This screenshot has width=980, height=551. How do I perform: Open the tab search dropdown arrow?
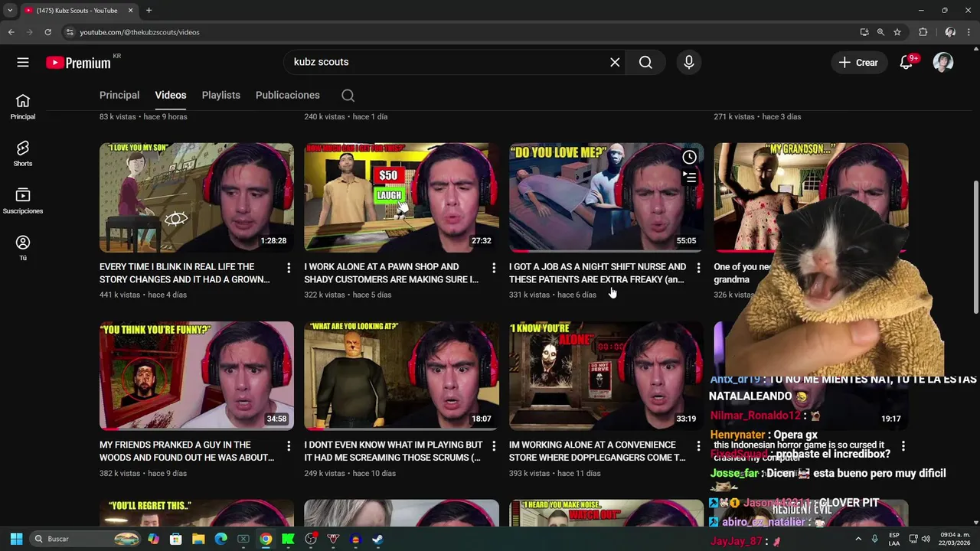(x=9, y=11)
